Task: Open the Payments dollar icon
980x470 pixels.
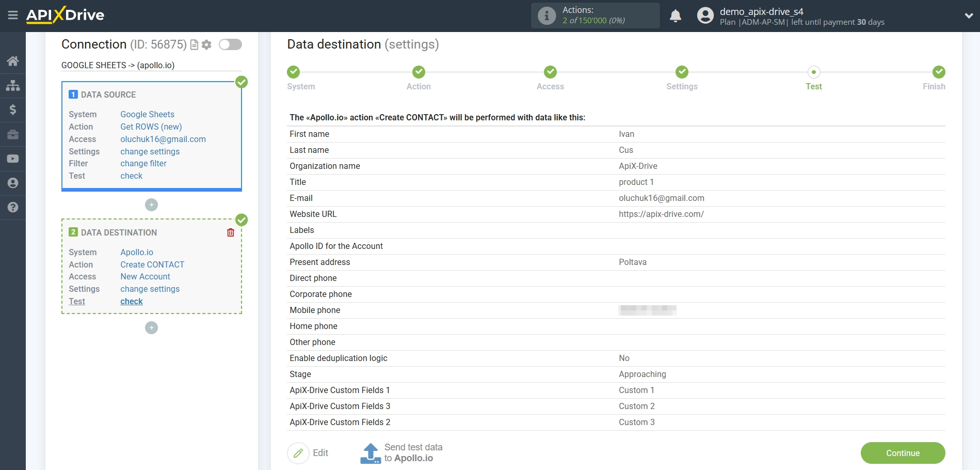Action: pyautogui.click(x=13, y=109)
